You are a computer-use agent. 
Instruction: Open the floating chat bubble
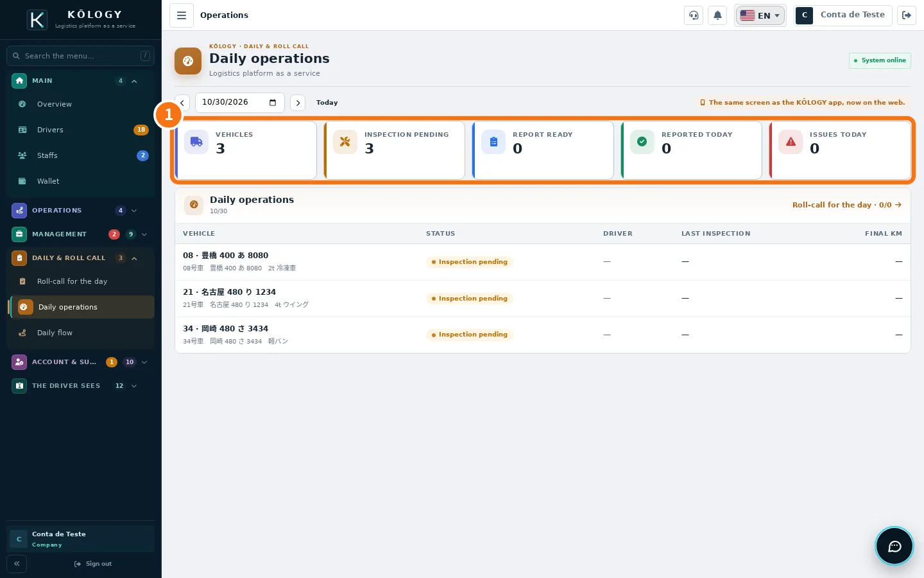894,546
